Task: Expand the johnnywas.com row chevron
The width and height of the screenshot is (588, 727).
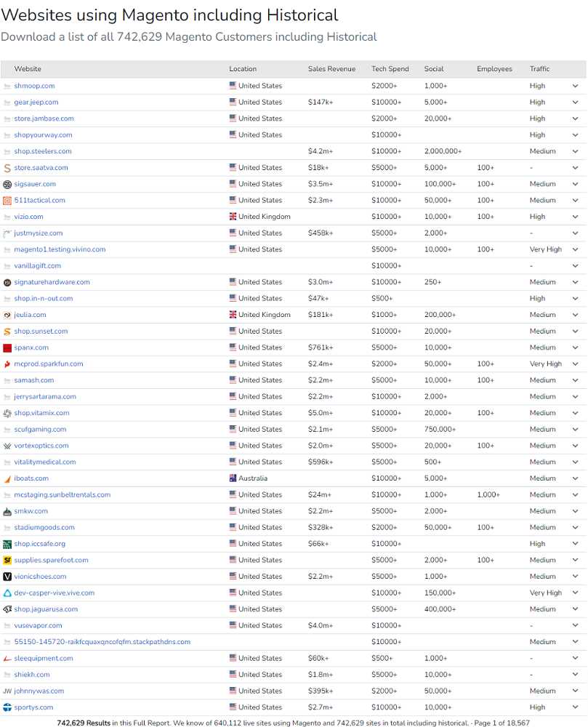Action: pos(575,691)
